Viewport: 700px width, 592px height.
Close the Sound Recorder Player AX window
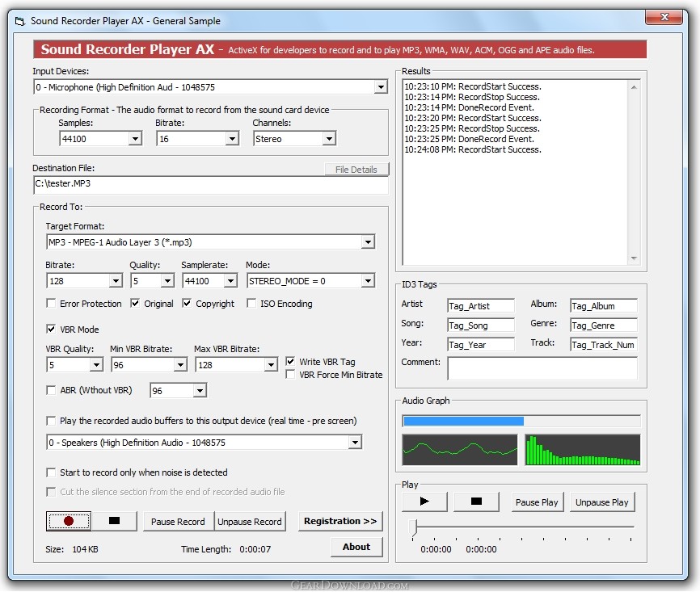click(664, 17)
